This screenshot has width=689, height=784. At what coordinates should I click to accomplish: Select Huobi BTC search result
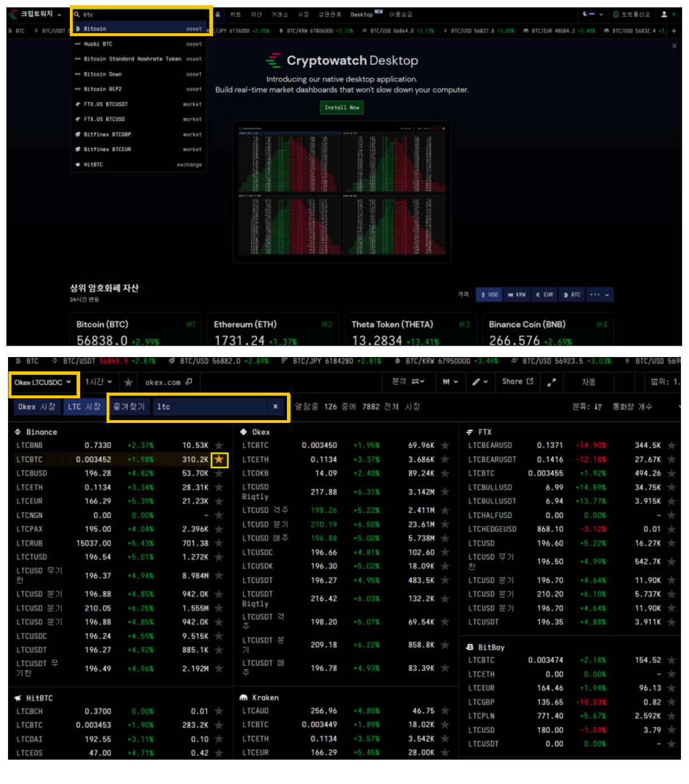coord(139,44)
